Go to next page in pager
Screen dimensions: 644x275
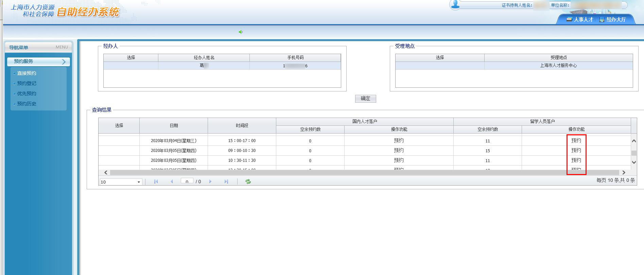[x=210, y=182]
